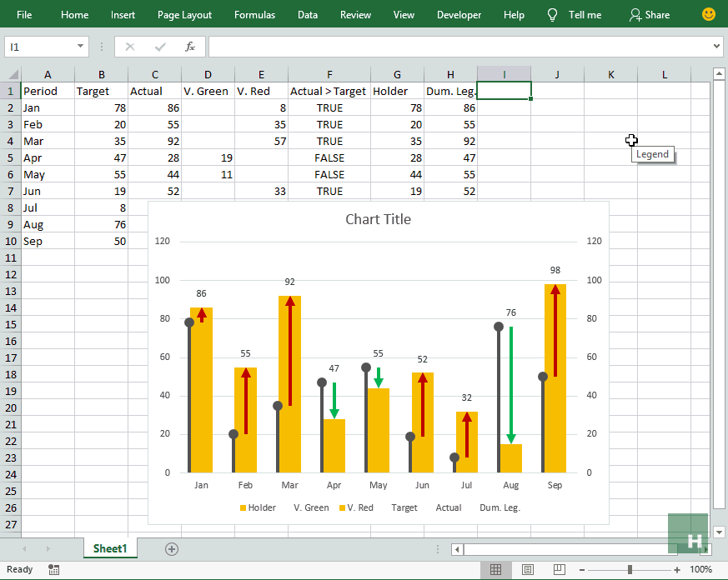This screenshot has height=580, width=728.
Task: Click the Dum. Leg. legend entry
Action: coord(500,507)
